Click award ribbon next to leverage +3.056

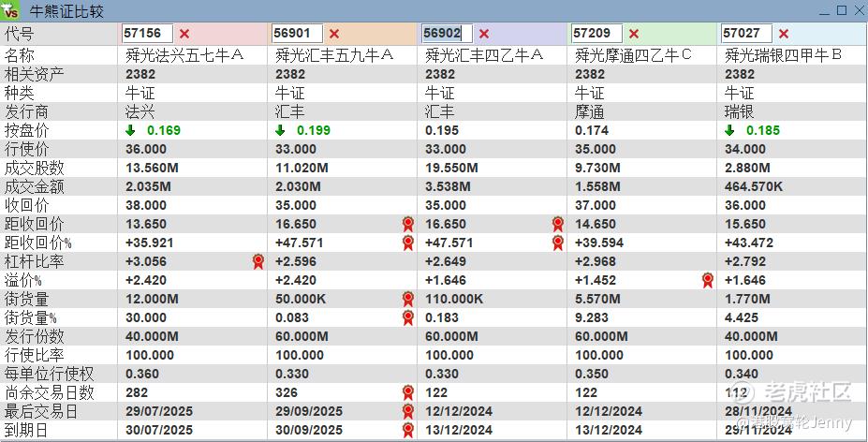click(x=257, y=261)
